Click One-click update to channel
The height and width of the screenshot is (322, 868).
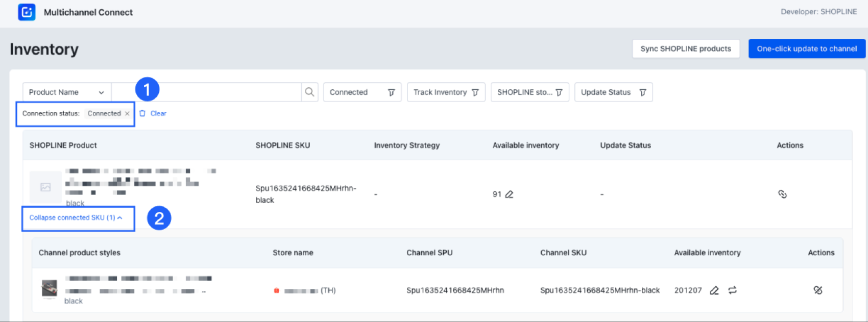[807, 49]
